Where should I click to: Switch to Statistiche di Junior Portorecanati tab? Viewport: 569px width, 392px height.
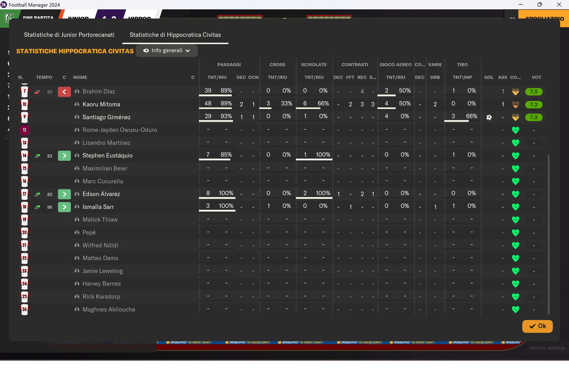pyautogui.click(x=69, y=35)
